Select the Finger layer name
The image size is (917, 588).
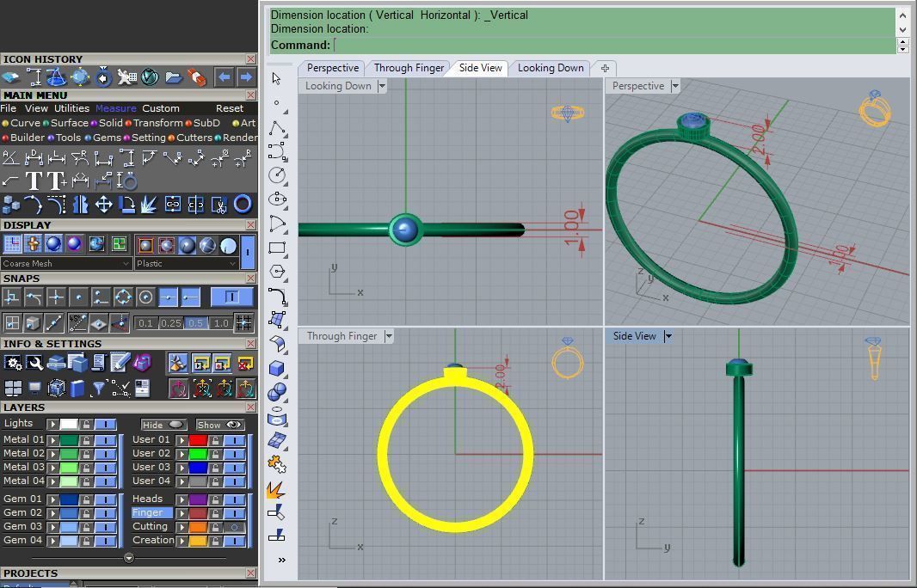[x=152, y=512]
